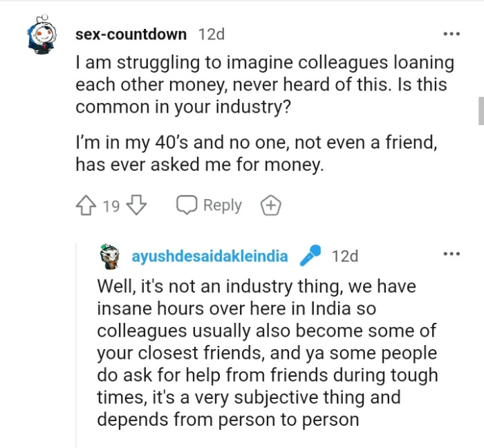Click the page scrollbar thumb on the right
Screen dimensions: 484x448
tap(481, 111)
